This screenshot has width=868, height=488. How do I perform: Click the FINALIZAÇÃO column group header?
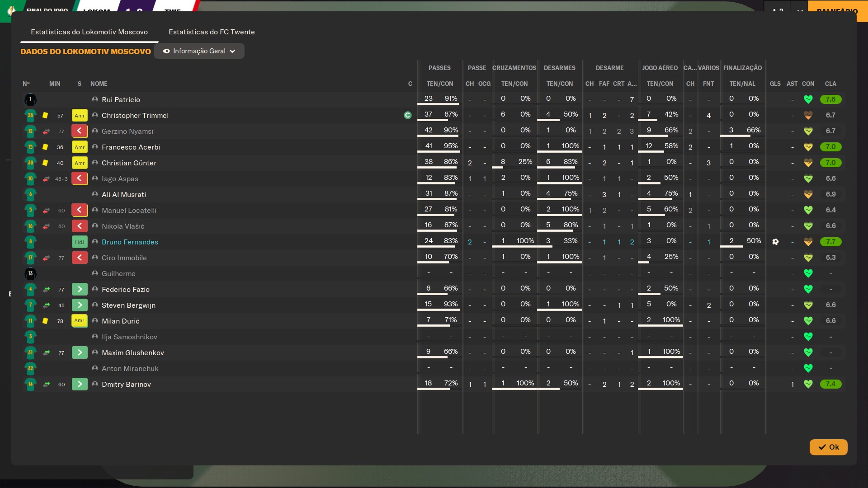742,68
